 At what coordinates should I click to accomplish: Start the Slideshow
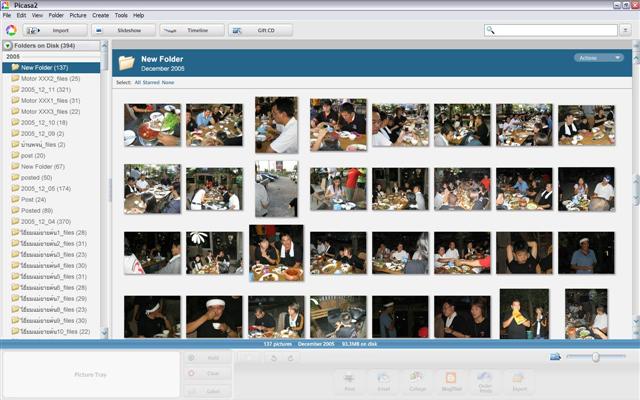[x=121, y=30]
